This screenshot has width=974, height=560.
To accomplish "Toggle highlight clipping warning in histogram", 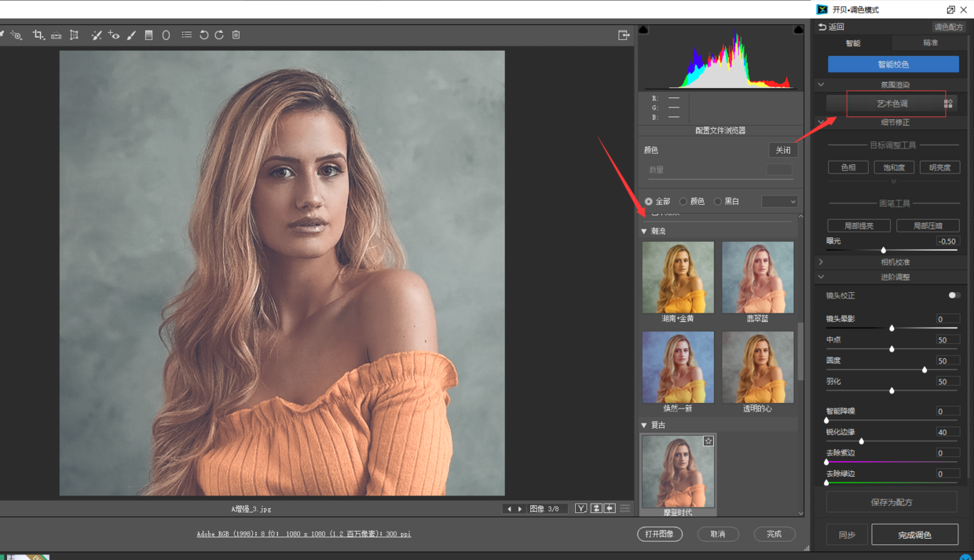I will pos(798,30).
